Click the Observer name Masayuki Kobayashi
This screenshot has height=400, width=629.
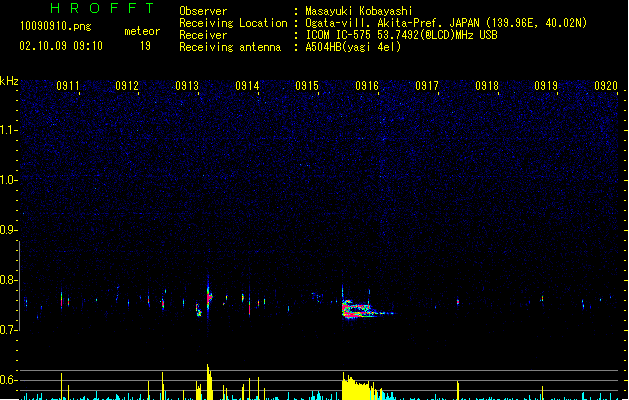click(x=359, y=11)
